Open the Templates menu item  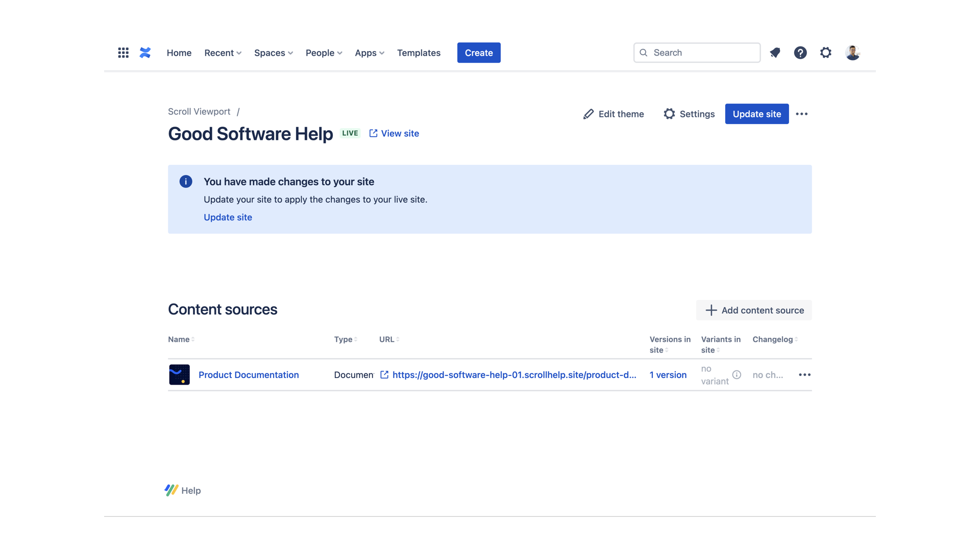click(x=419, y=53)
